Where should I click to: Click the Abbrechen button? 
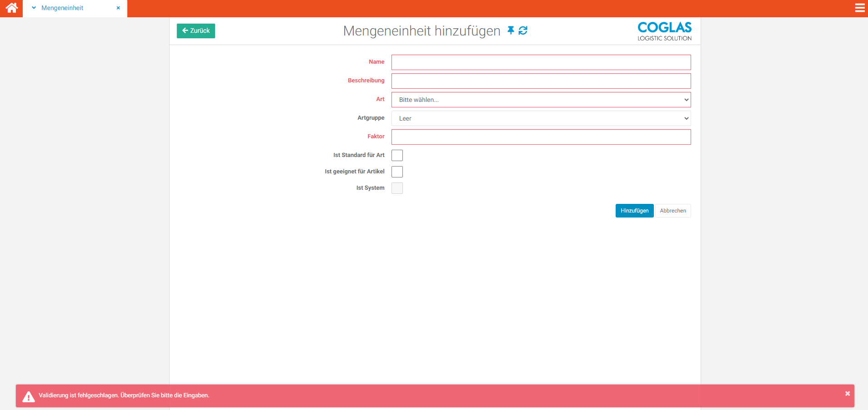(x=672, y=211)
